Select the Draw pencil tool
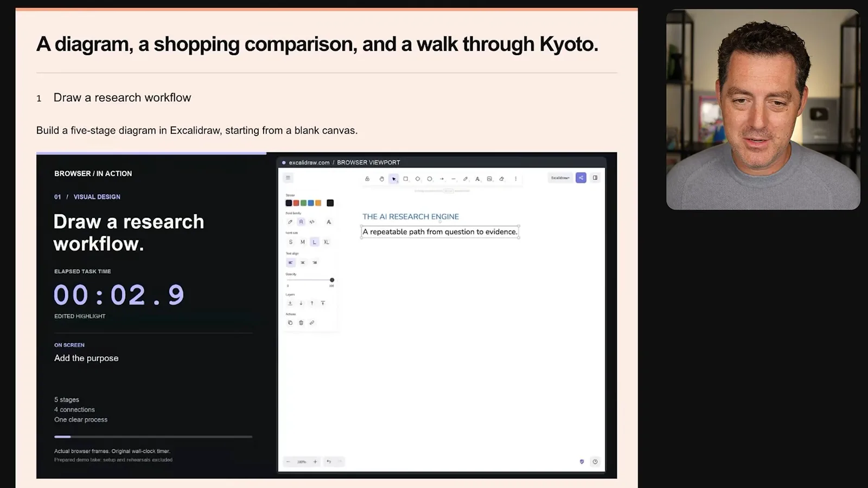 [x=465, y=178]
